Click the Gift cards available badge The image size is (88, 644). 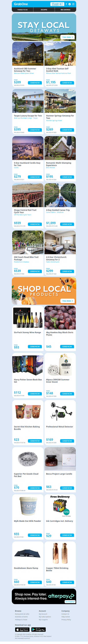coord(57,4)
